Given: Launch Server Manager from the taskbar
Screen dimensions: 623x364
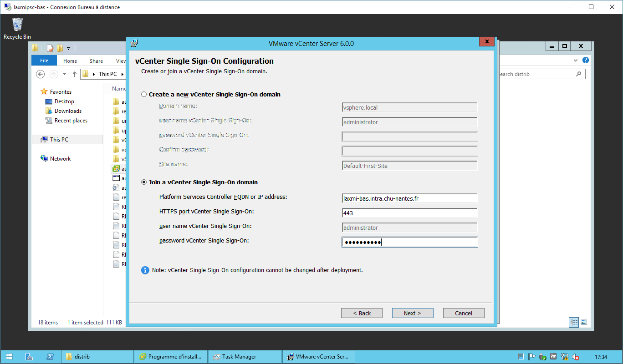Looking at the screenshot, I should [29, 357].
